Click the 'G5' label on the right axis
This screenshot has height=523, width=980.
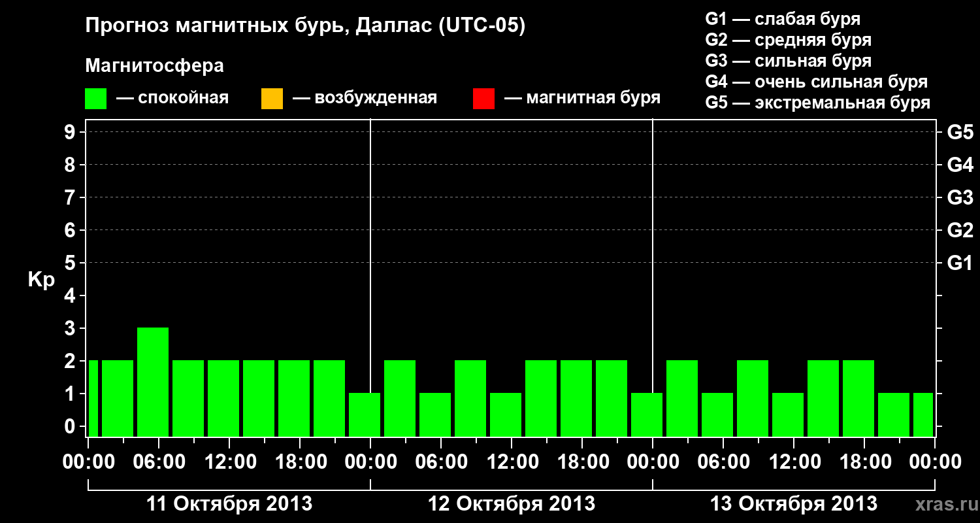pos(960,132)
